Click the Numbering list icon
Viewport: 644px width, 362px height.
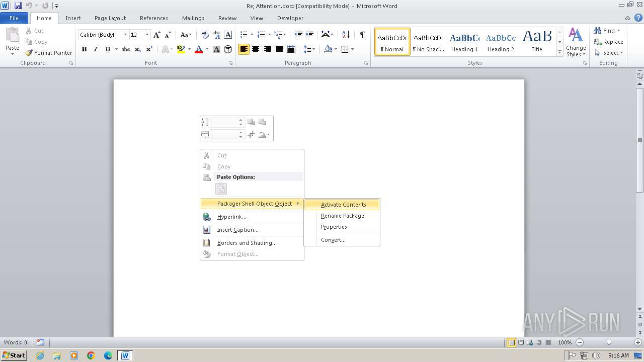(x=261, y=35)
